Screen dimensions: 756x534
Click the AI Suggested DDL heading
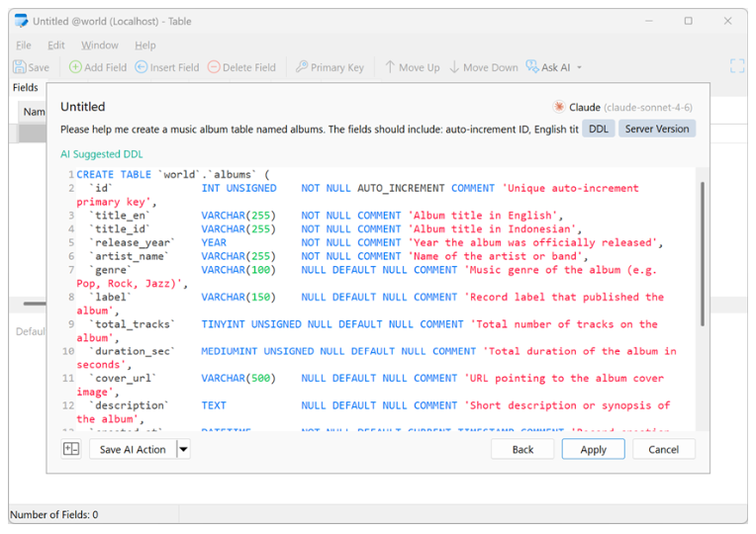click(101, 154)
